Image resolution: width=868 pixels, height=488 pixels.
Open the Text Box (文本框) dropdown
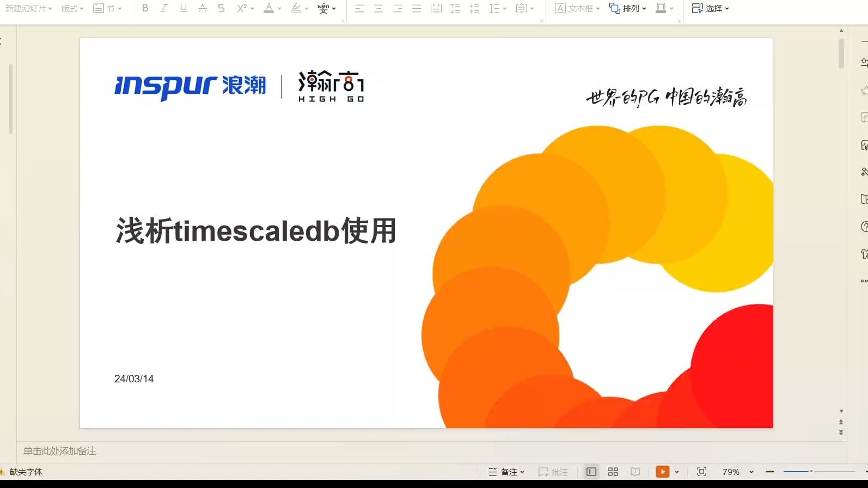pos(577,8)
